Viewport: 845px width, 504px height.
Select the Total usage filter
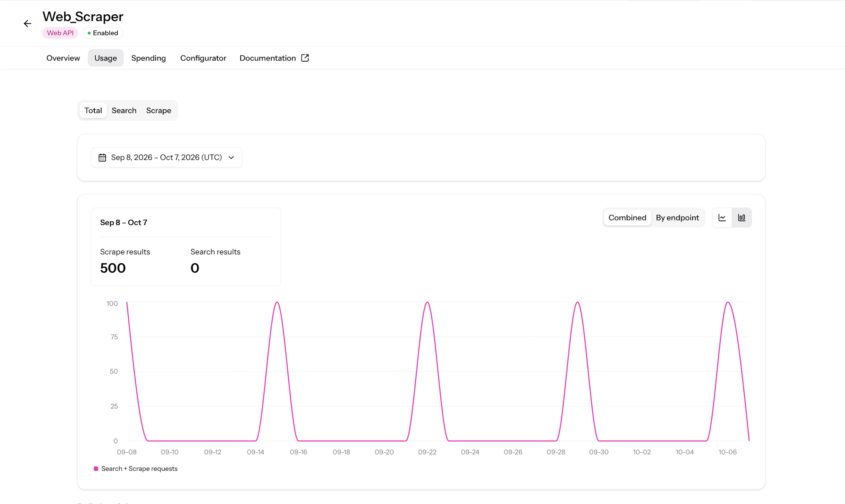tap(93, 110)
